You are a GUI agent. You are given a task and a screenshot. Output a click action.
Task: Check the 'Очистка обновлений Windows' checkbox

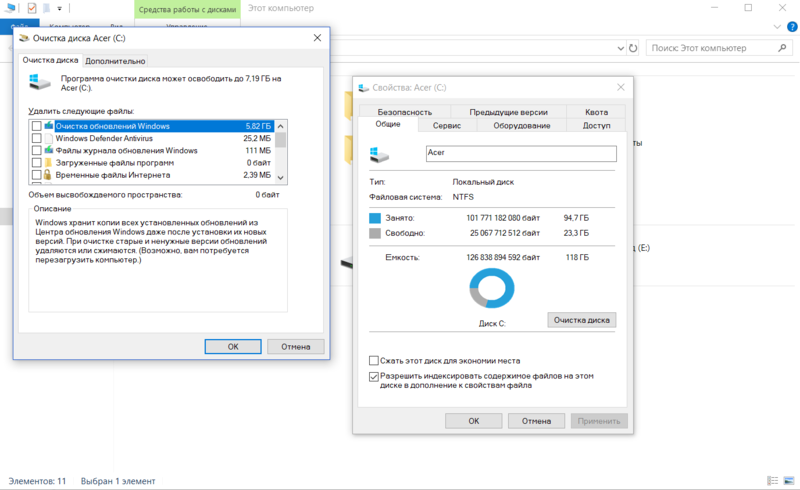pos(36,126)
